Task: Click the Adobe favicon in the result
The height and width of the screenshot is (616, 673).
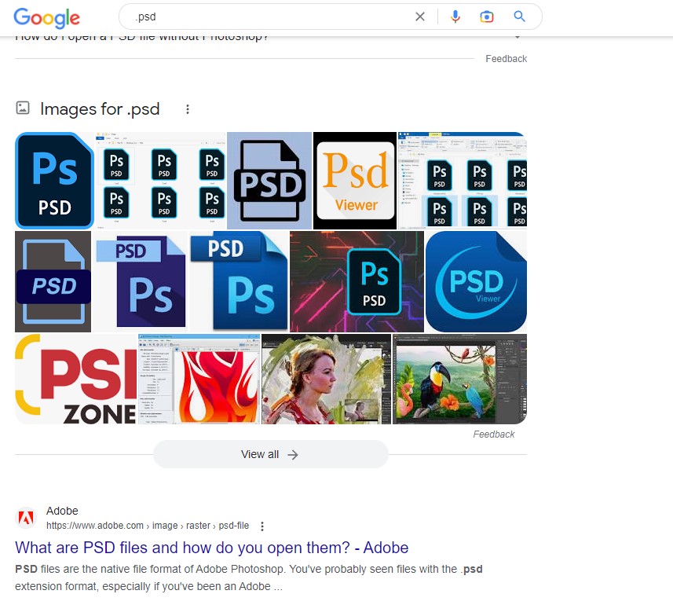Action: pyautogui.click(x=26, y=518)
